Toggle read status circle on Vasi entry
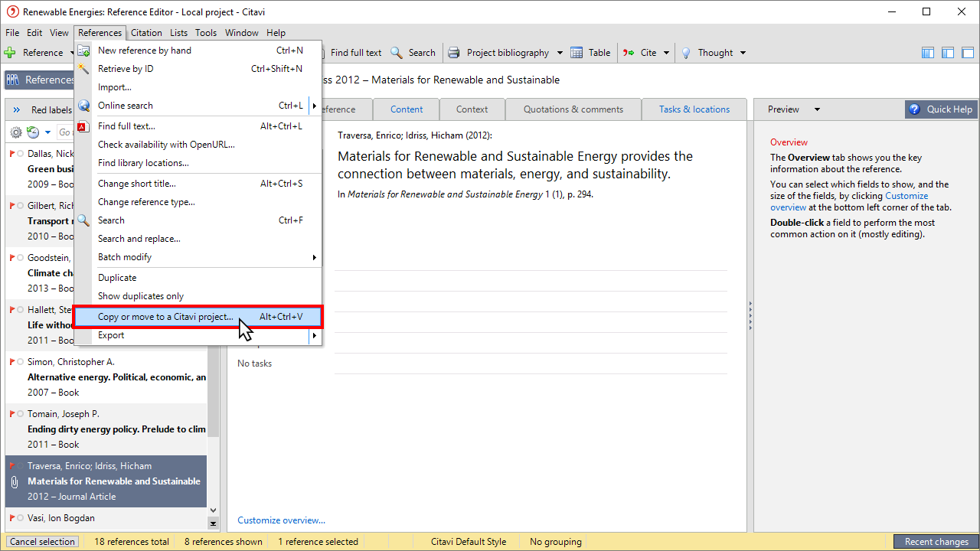Viewport: 980px width, 551px height. [x=20, y=518]
